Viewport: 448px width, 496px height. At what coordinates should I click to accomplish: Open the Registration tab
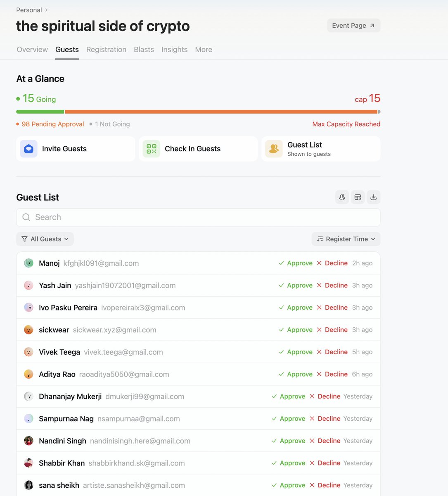[x=106, y=50]
